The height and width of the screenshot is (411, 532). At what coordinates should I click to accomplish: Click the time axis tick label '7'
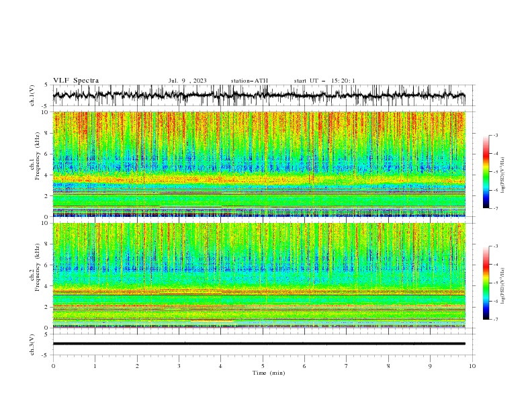347,366
